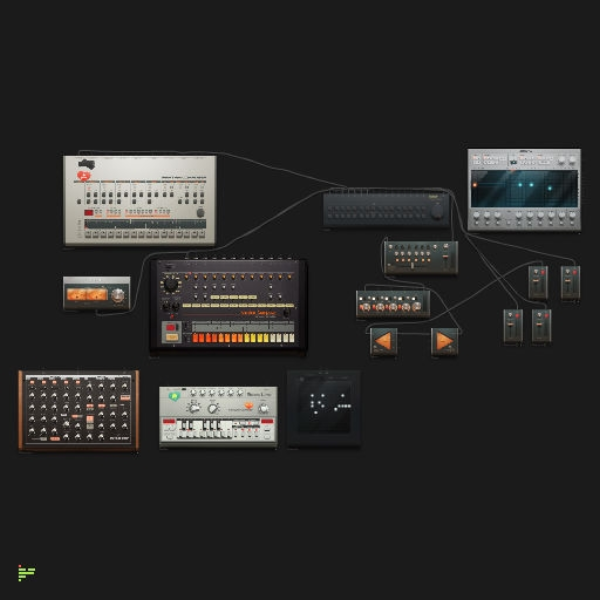Click the green shield logo on the silver bassline

(174, 396)
